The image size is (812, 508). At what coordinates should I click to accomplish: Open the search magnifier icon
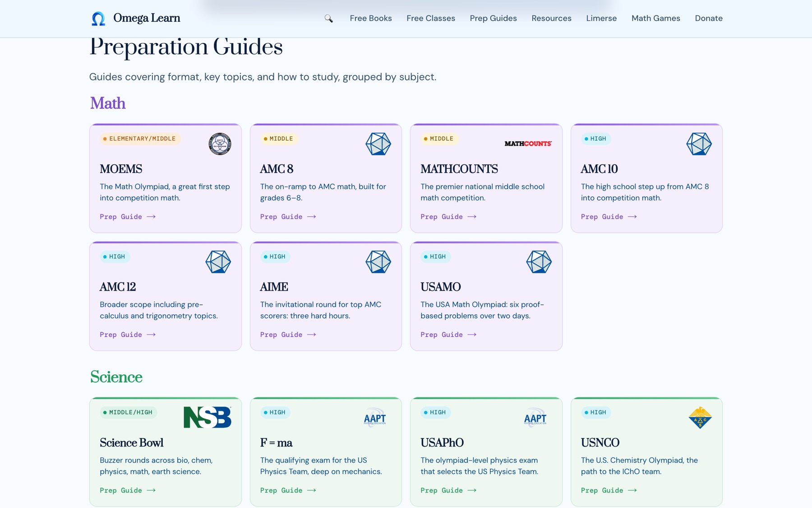(x=329, y=19)
